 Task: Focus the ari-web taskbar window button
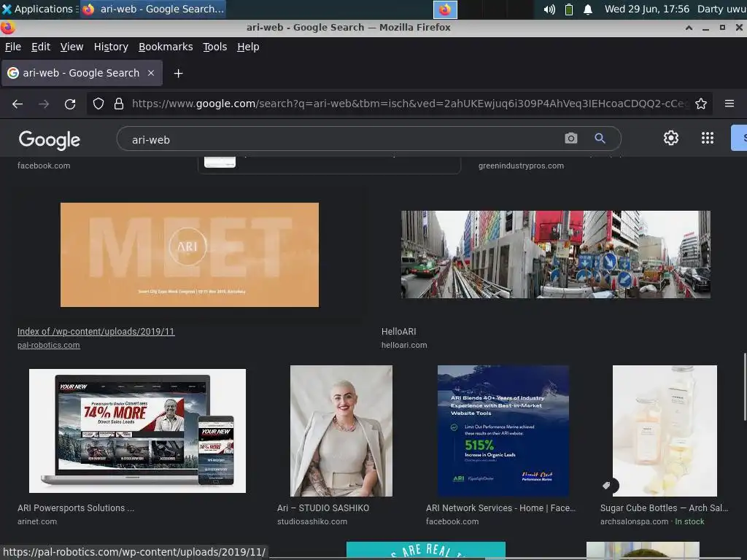pyautogui.click(x=153, y=9)
